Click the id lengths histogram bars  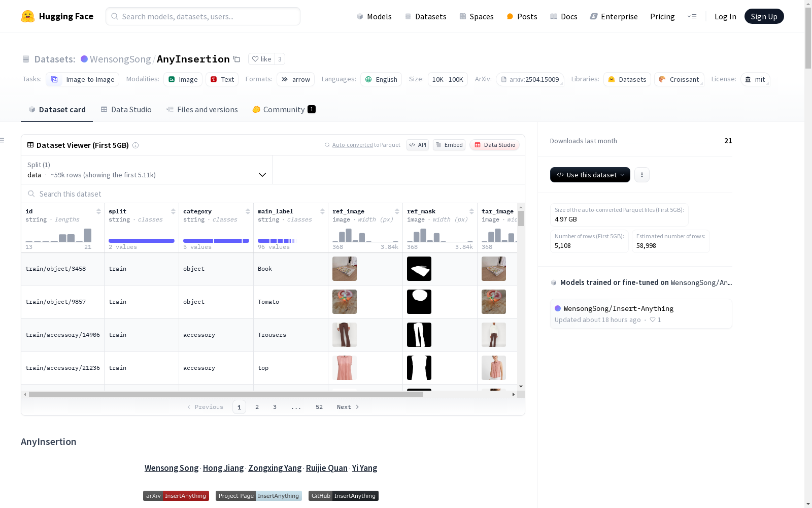(58, 235)
